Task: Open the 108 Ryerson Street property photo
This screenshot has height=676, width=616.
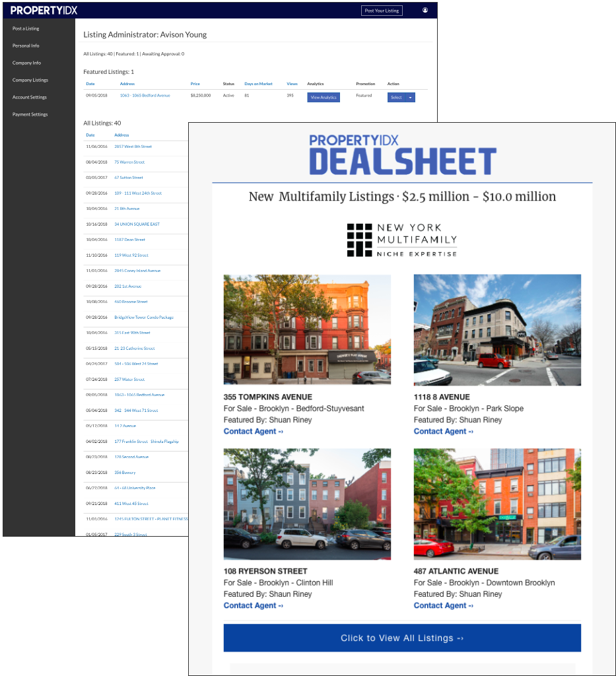Action: (x=307, y=504)
